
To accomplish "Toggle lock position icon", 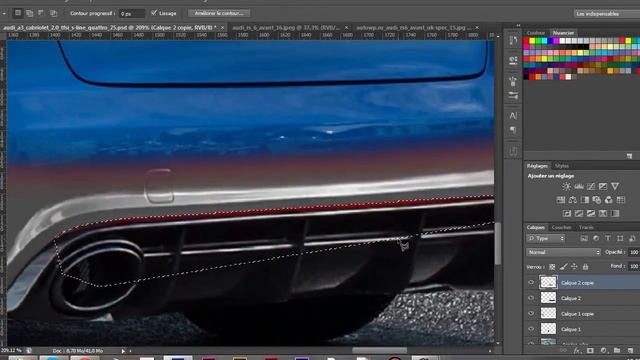I will (574, 267).
